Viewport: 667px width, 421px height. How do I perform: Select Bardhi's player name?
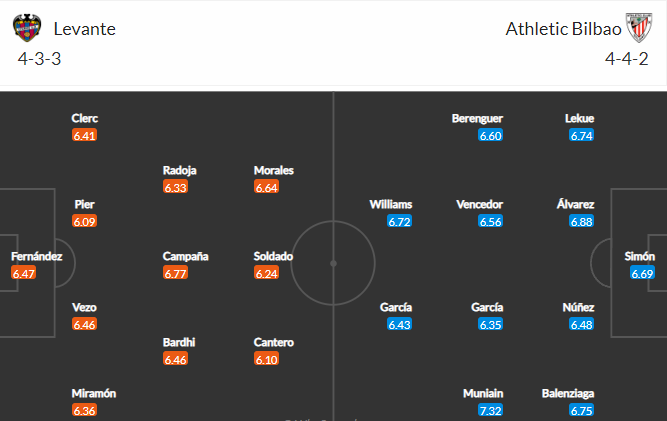point(179,342)
